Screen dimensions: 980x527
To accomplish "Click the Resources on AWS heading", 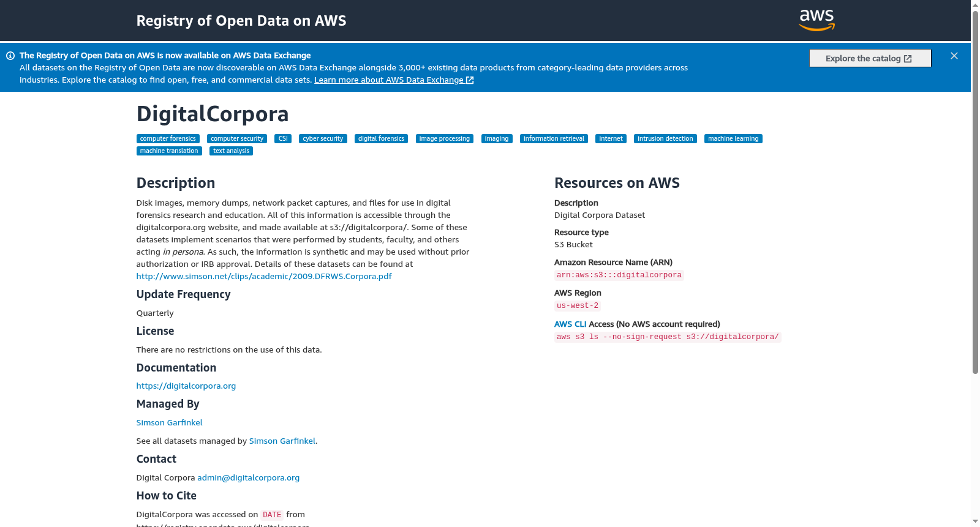I will tap(617, 183).
